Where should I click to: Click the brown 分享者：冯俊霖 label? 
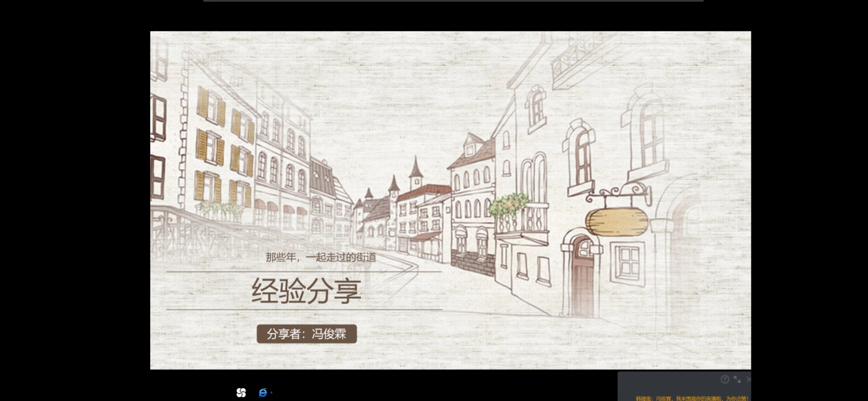[x=306, y=334]
